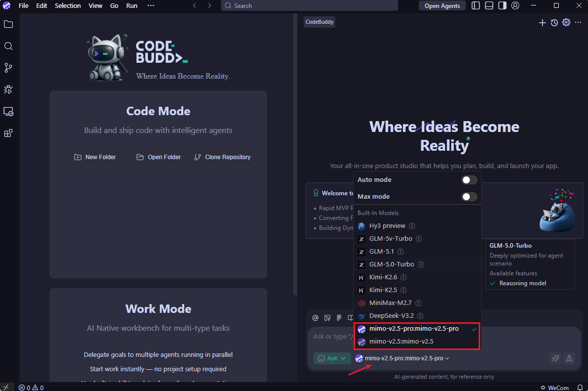
Task: Open the Search view in activity bar
Action: 8,46
